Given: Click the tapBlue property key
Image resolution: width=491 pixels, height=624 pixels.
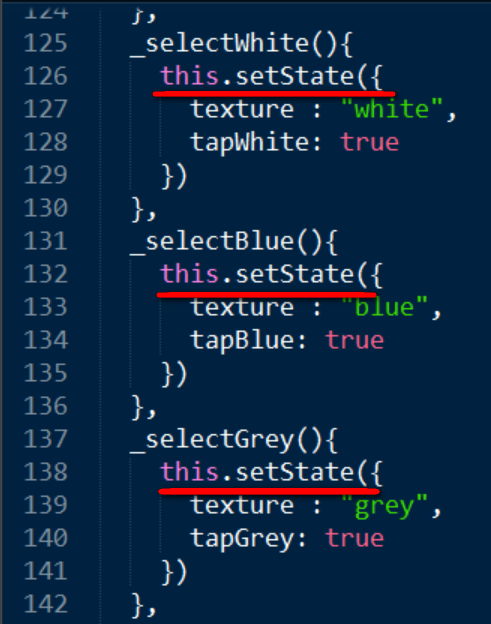Looking at the screenshot, I should pyautogui.click(x=243, y=341).
